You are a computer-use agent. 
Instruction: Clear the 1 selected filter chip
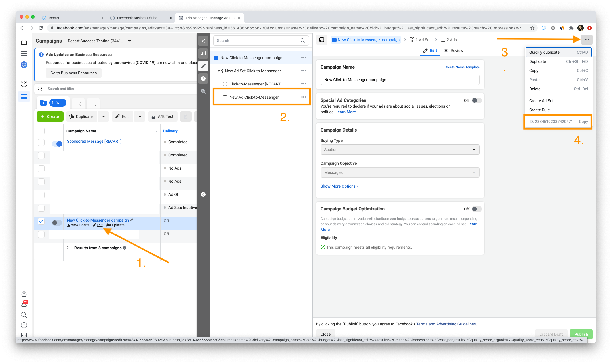(58, 103)
